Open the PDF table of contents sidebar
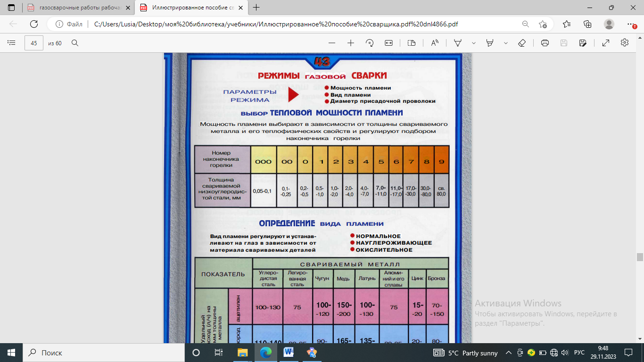Screen dimensions: 644x362 [x=12, y=43]
